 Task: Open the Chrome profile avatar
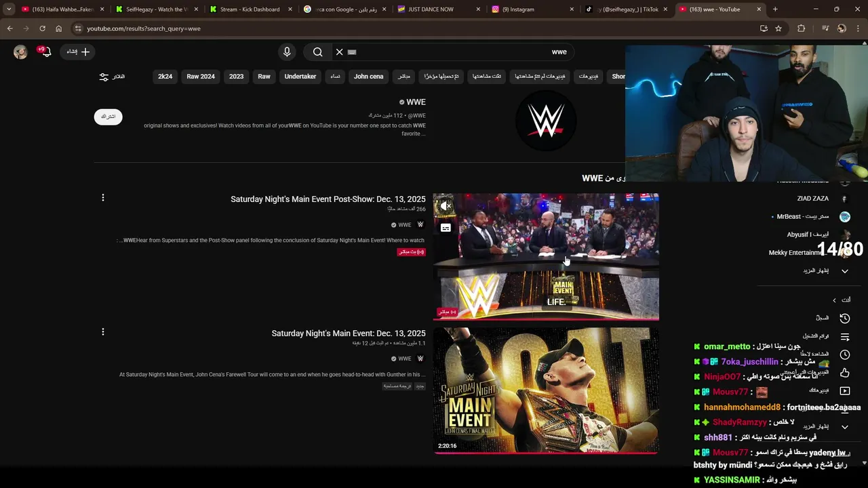coord(842,28)
